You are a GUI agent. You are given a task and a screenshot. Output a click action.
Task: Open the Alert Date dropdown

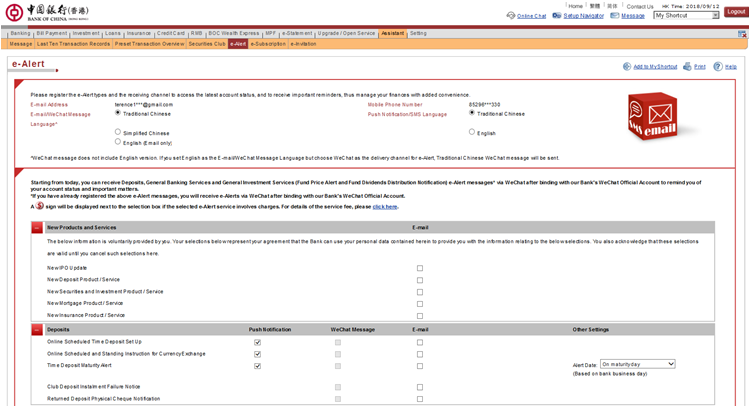638,364
